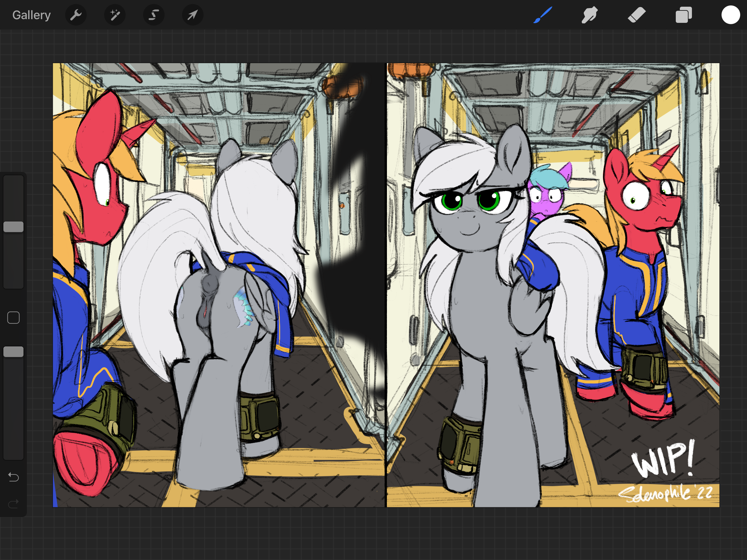Undo the last stroke
The height and width of the screenshot is (560, 747).
13,477
